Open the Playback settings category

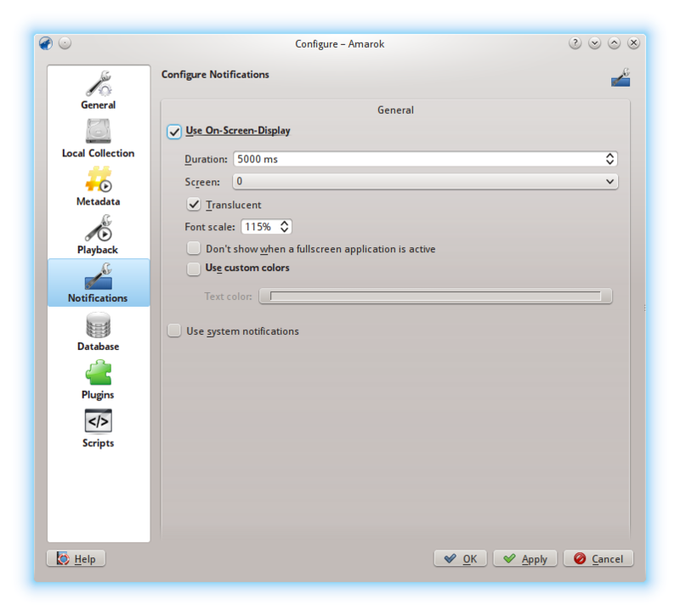pyautogui.click(x=99, y=235)
